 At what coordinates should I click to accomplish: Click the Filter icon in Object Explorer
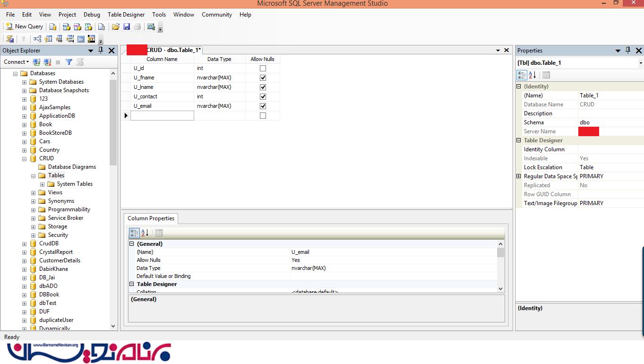tap(69, 62)
